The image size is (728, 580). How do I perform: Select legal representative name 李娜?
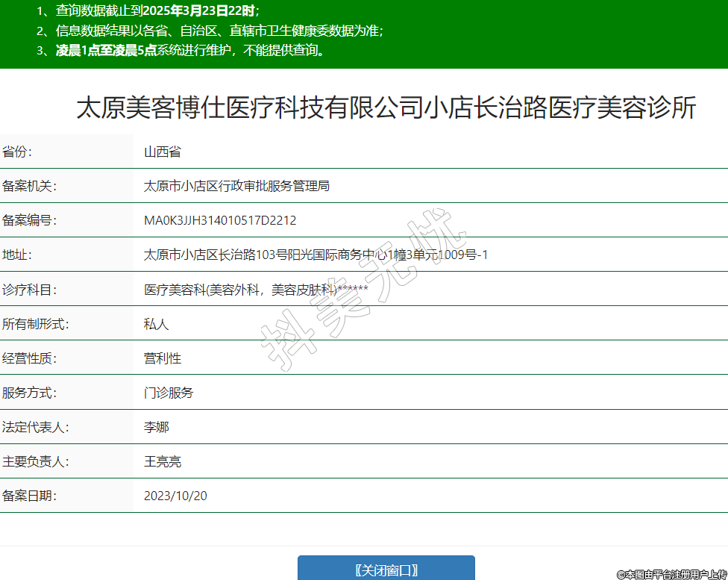coord(156,427)
